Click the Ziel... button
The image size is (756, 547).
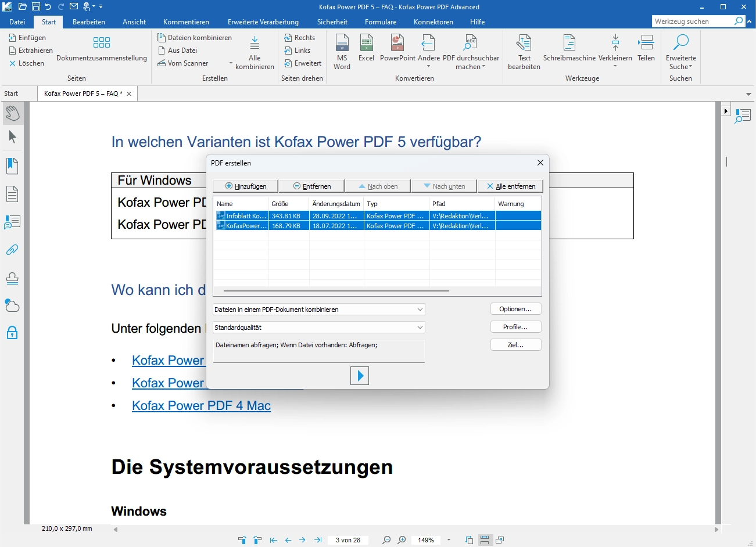pos(516,345)
